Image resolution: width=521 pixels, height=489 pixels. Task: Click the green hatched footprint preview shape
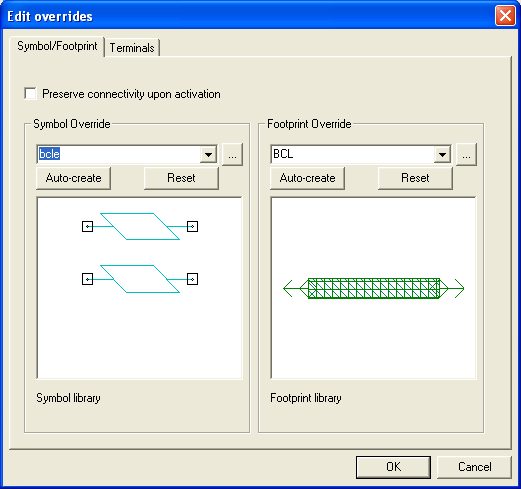coord(374,288)
